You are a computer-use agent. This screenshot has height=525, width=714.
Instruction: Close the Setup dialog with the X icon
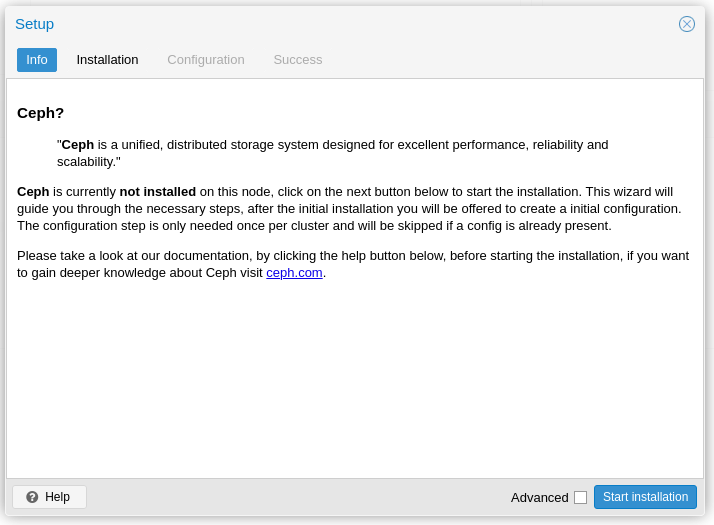click(687, 24)
